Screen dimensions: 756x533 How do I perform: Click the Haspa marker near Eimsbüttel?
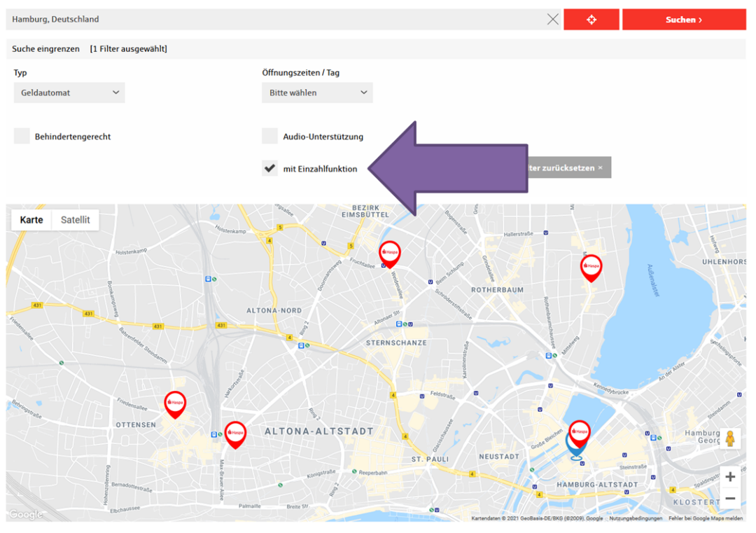coord(390,253)
